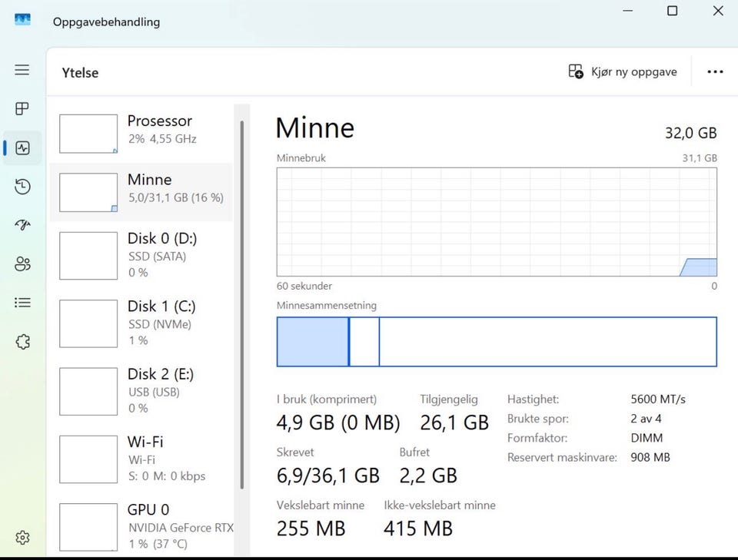Image resolution: width=738 pixels, height=560 pixels.
Task: Select the Performance (Ytelse) sidebar icon
Action: [22, 147]
